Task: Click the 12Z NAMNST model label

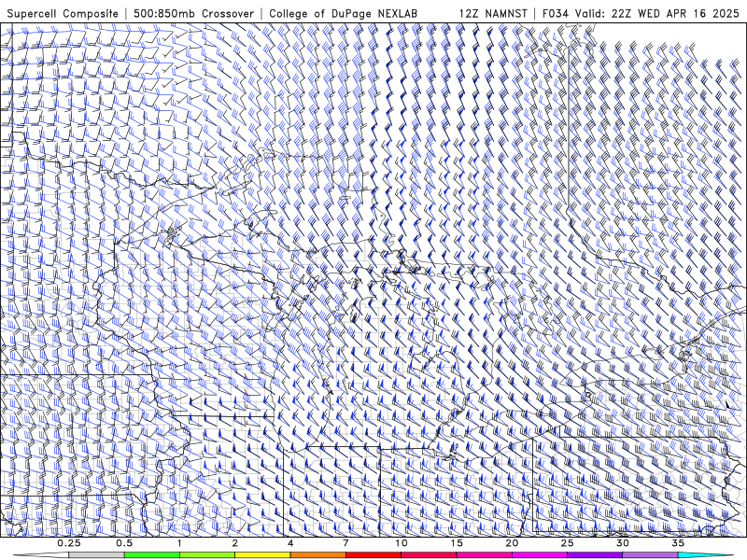Action: coord(493,13)
